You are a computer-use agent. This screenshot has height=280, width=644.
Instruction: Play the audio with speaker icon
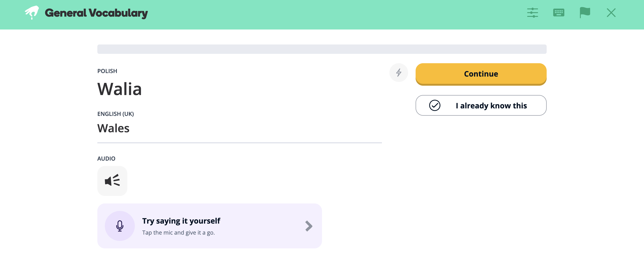coord(112,181)
